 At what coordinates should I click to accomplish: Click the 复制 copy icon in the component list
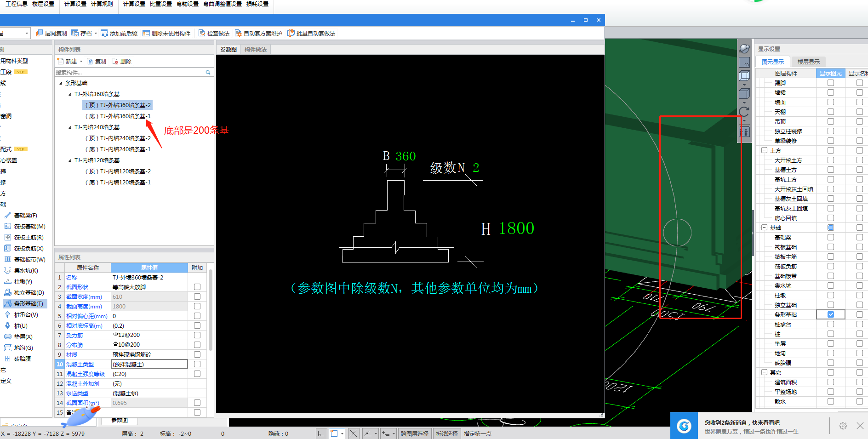(90, 61)
